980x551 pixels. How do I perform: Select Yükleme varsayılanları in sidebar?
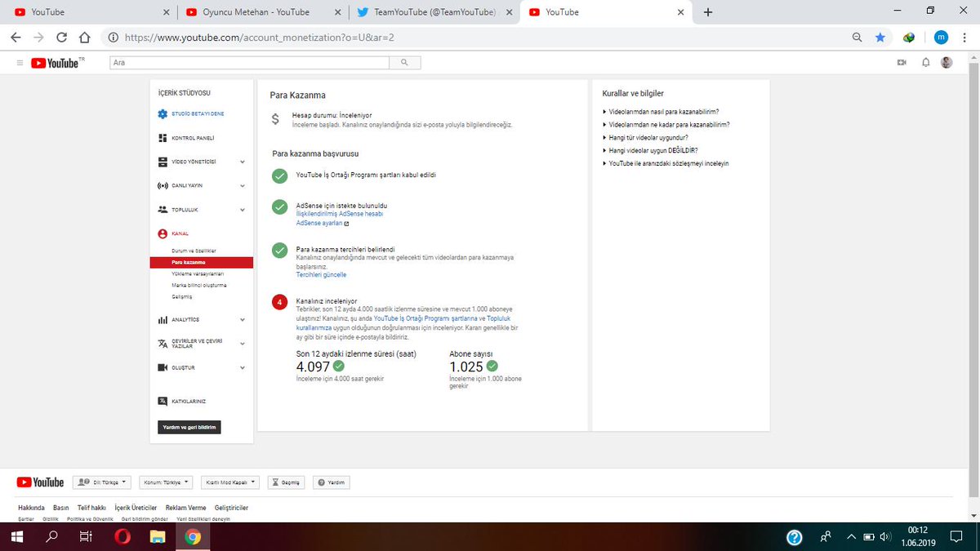pyautogui.click(x=198, y=273)
